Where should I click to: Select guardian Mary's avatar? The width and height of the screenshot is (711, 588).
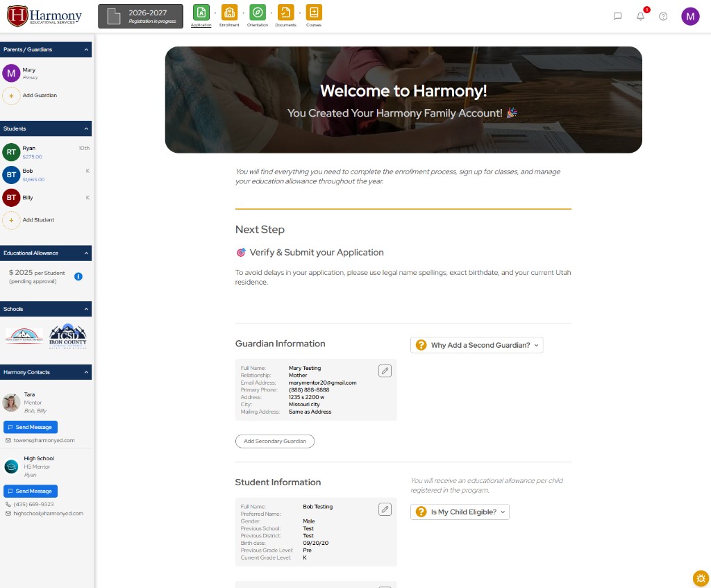click(x=11, y=73)
